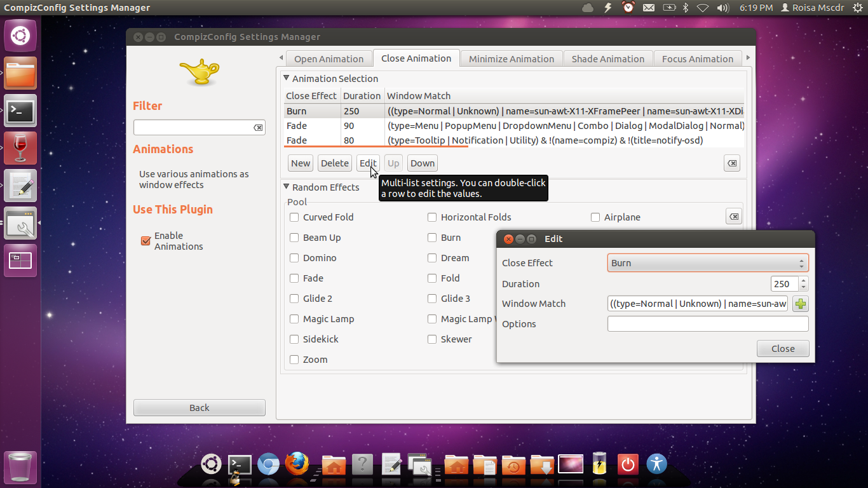Tick the Glide 3 checkbox
This screenshot has height=488, width=868.
click(432, 299)
